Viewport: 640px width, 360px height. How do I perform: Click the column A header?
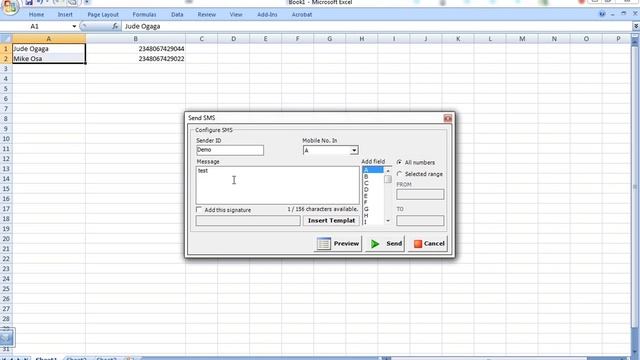(49, 39)
